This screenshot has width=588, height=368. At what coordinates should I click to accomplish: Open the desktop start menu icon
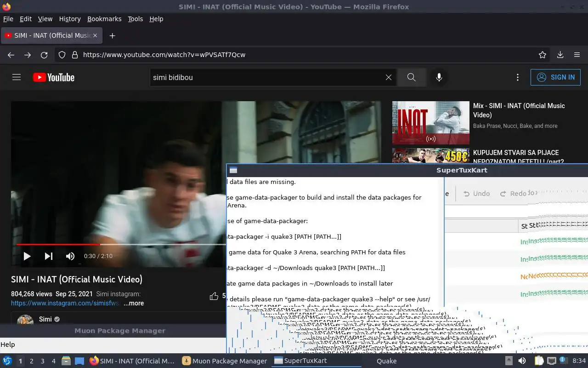tap(7, 361)
